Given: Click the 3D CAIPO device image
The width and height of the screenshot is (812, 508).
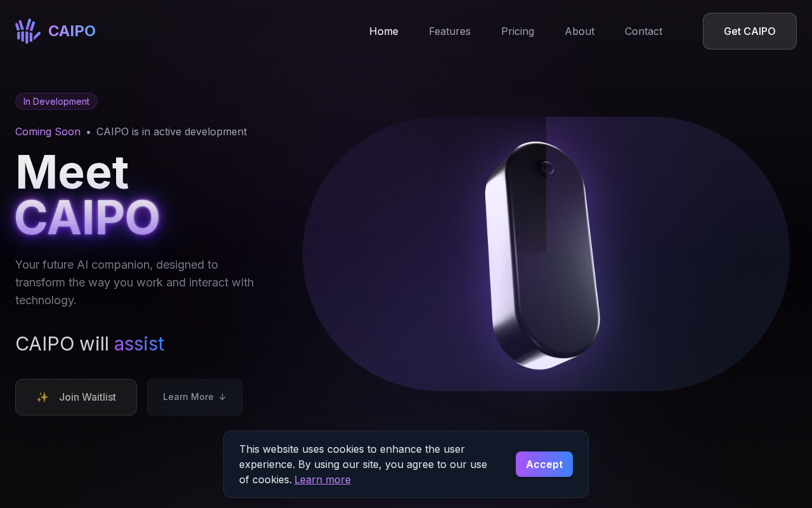Looking at the screenshot, I should tap(542, 255).
